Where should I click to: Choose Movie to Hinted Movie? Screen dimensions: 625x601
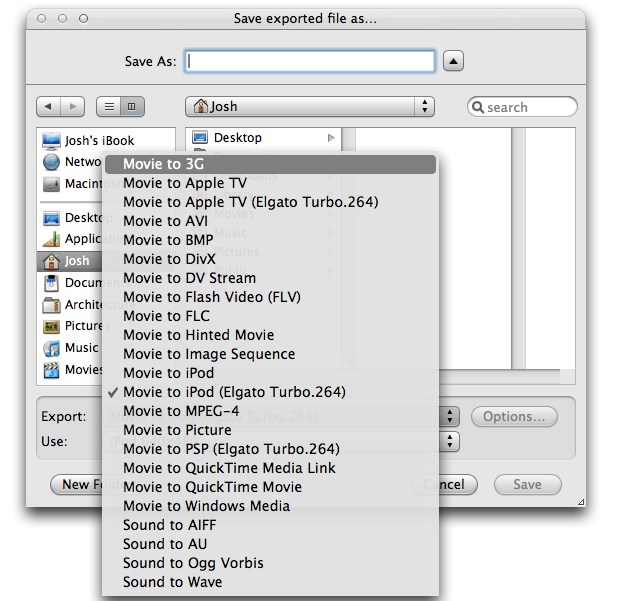(x=270, y=335)
